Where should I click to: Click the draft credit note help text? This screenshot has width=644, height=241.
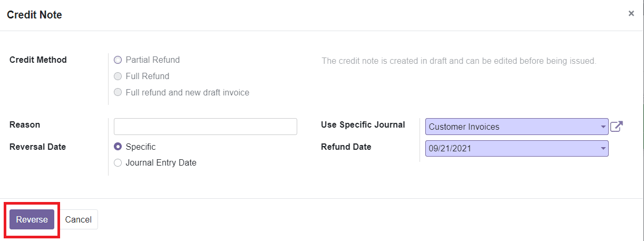(458, 61)
